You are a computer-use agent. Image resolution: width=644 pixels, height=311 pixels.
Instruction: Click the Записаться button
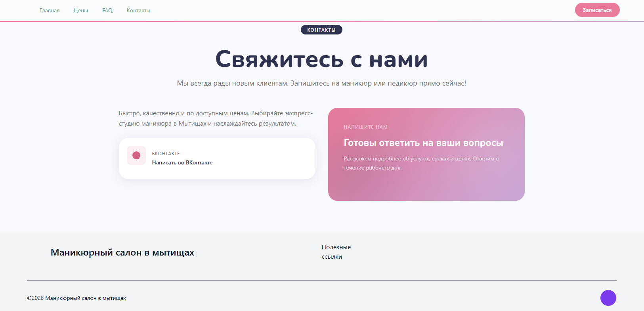pos(597,10)
